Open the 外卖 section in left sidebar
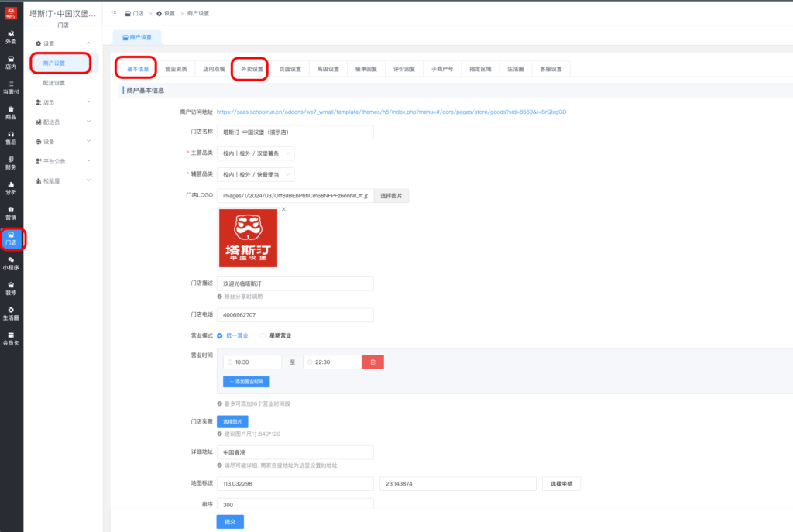 [x=11, y=37]
